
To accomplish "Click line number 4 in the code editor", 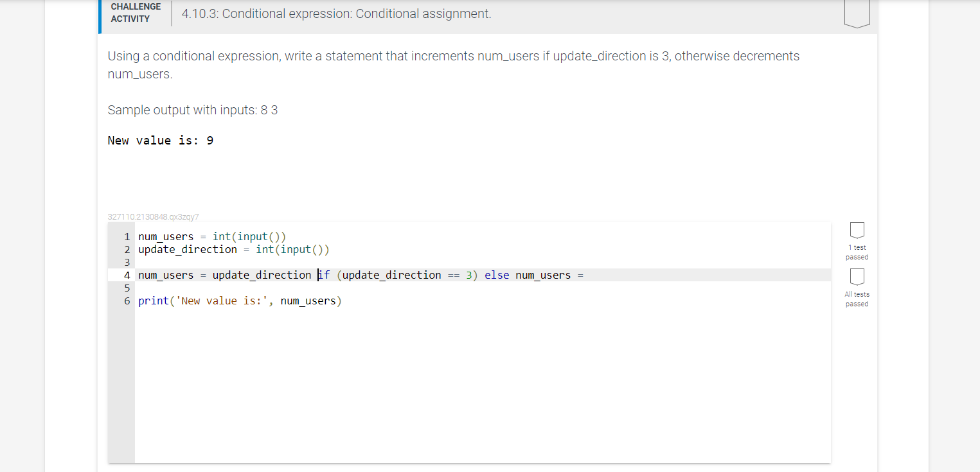I will point(127,275).
